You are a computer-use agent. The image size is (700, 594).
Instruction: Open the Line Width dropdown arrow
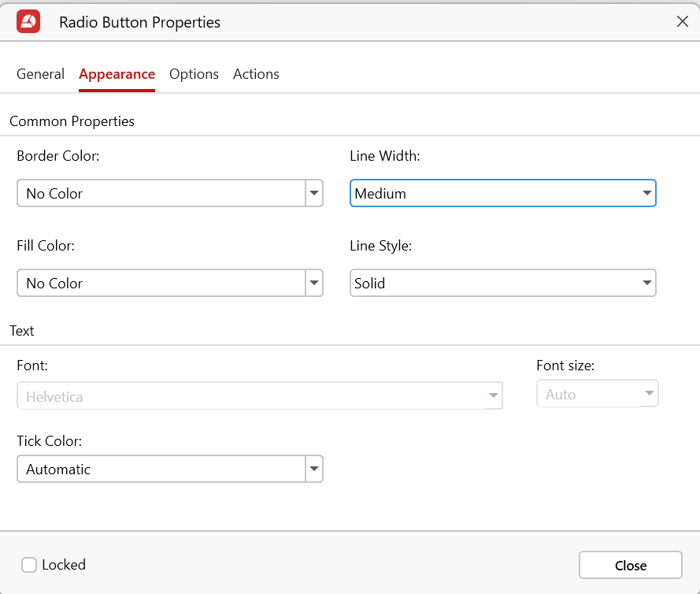coord(646,193)
